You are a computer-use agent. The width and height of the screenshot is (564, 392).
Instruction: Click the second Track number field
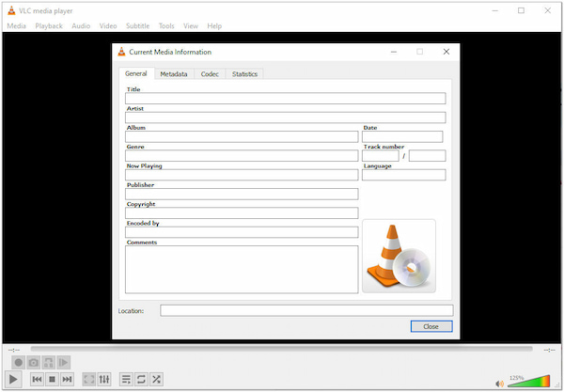(x=428, y=156)
